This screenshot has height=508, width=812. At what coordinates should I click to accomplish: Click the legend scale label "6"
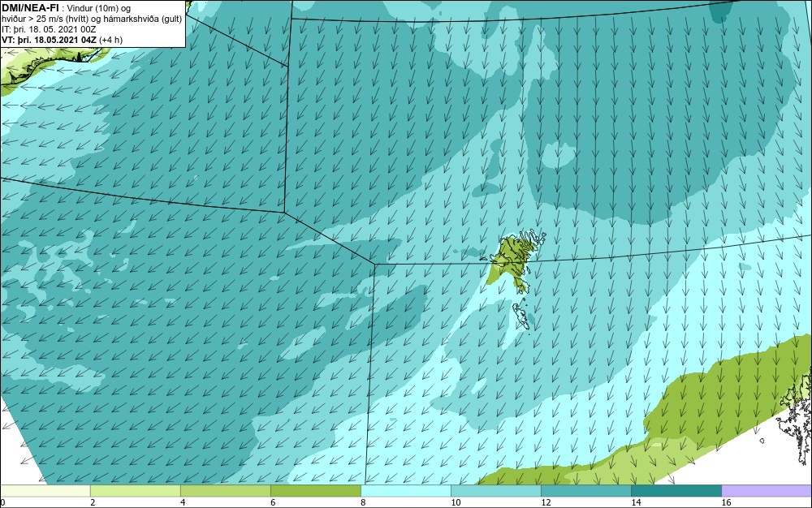[273, 503]
